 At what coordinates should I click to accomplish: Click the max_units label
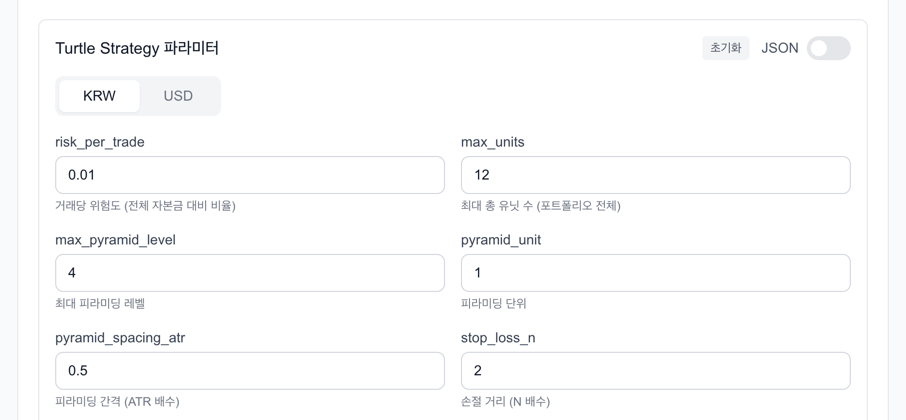pos(493,142)
